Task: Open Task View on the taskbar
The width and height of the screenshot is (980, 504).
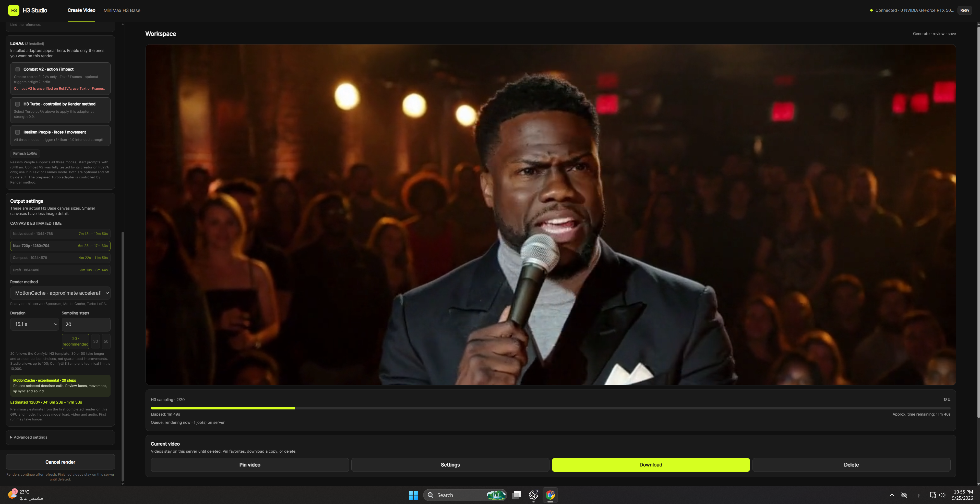Action: tap(516, 495)
